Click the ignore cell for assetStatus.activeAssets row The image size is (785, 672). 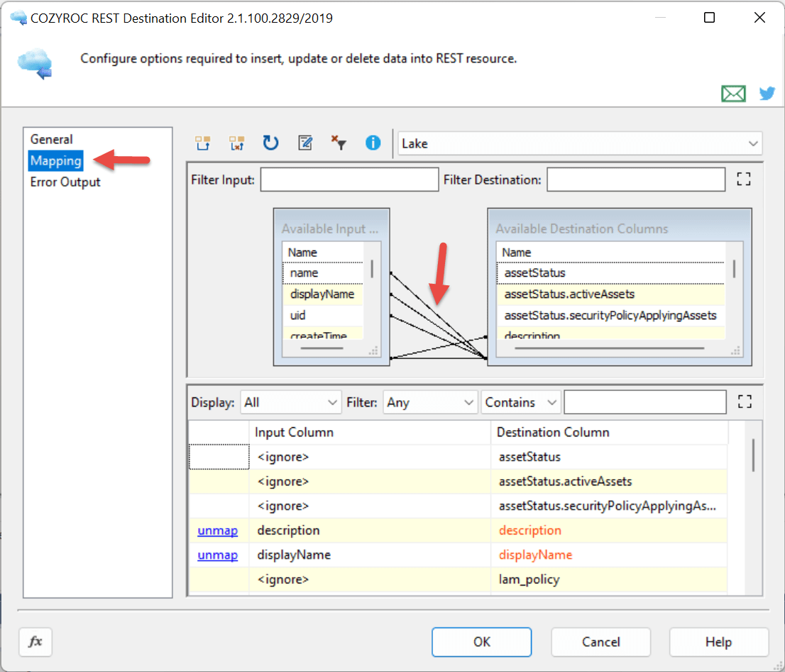point(370,481)
